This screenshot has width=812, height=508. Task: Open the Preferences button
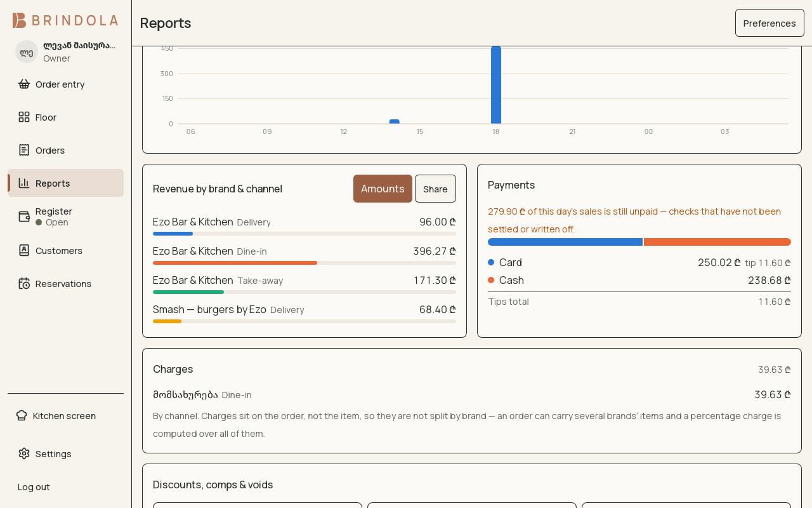tap(769, 23)
